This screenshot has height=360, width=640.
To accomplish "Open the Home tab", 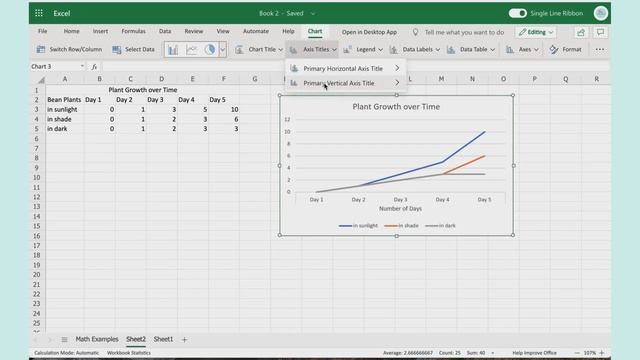I will 71,31.
